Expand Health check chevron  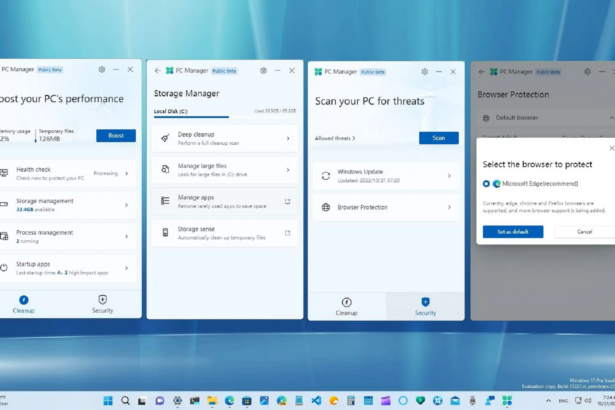(x=126, y=173)
